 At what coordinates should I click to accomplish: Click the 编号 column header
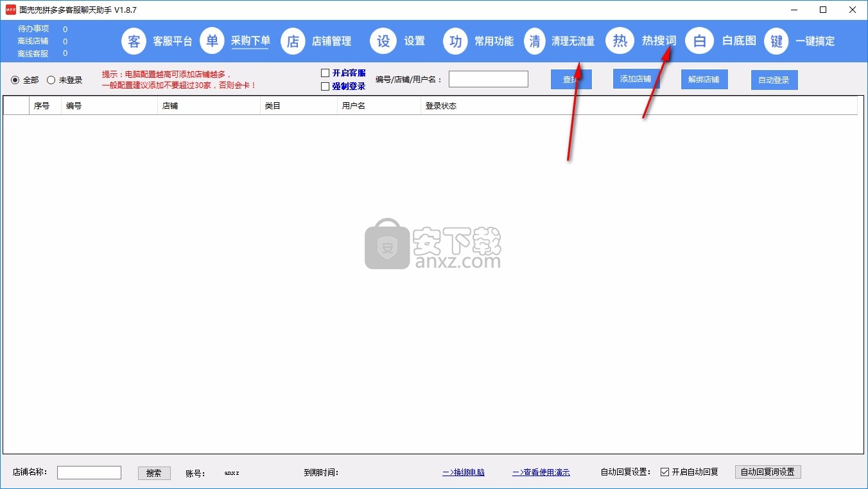tap(109, 105)
